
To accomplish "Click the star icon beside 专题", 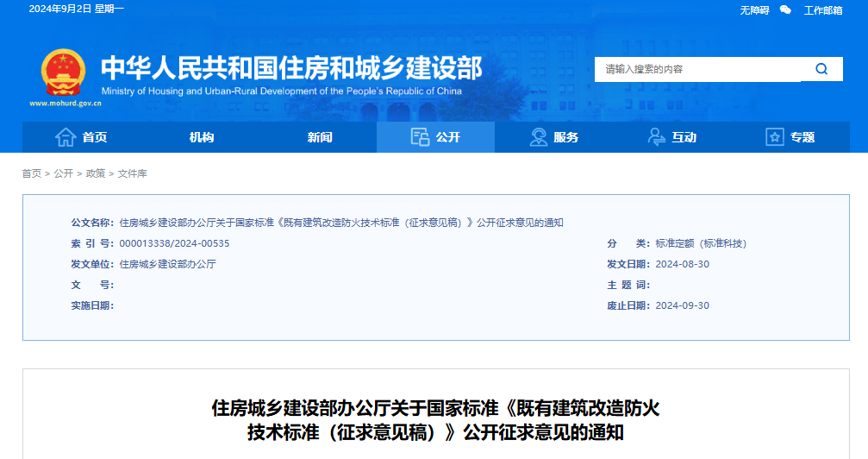I will click(774, 137).
